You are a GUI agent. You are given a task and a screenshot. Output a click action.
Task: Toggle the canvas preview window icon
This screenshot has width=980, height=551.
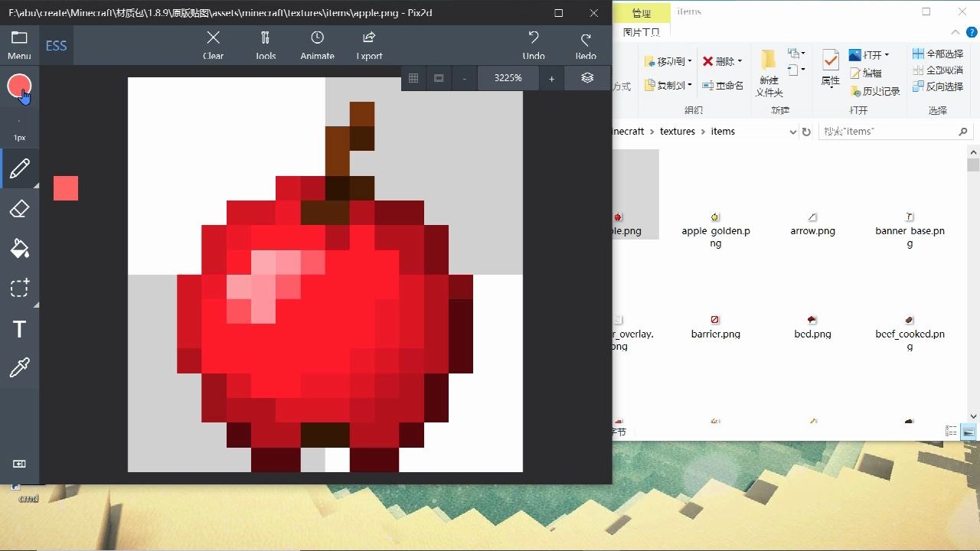[439, 78]
